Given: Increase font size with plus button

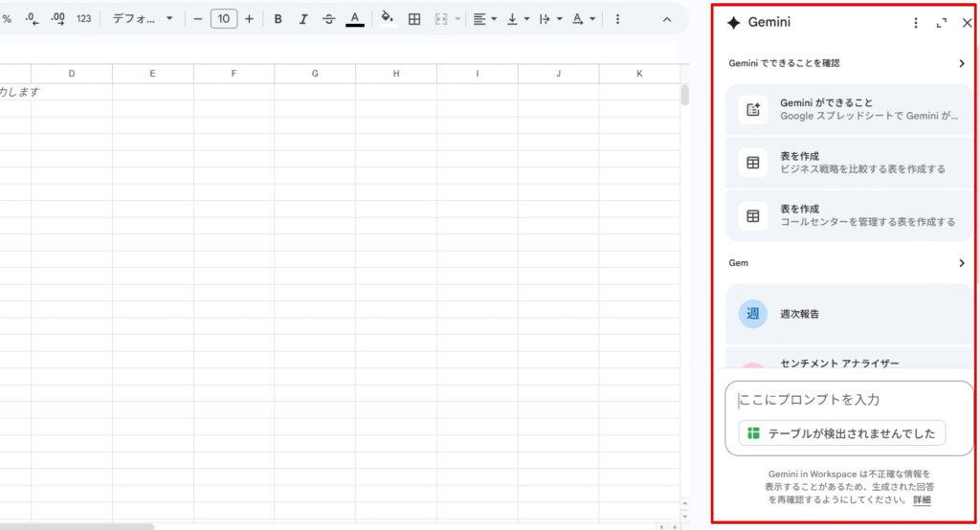Looking at the screenshot, I should (250, 19).
